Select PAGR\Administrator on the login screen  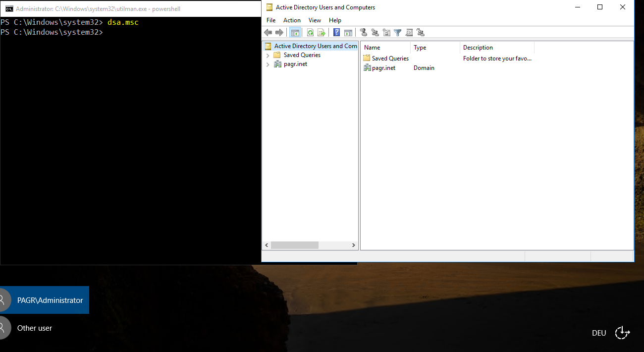(x=50, y=300)
